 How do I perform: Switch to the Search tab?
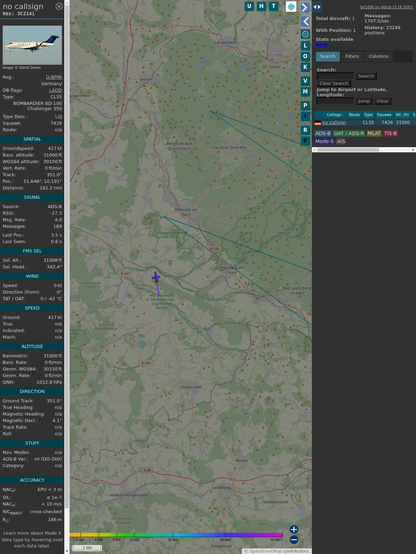pos(328,56)
